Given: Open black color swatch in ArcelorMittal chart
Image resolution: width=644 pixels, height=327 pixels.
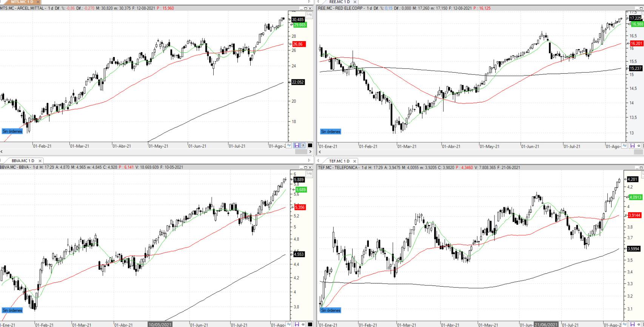Looking at the screenshot, I should (x=310, y=145).
